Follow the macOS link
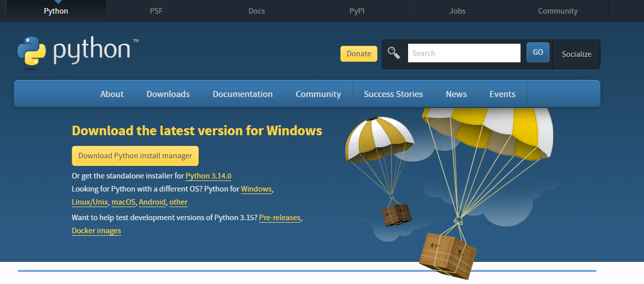 (x=123, y=202)
